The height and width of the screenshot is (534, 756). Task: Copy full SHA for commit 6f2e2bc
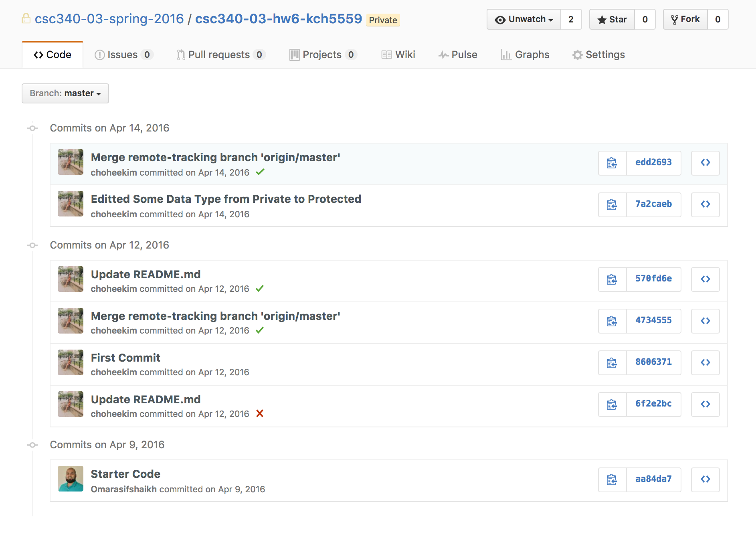[x=612, y=405]
